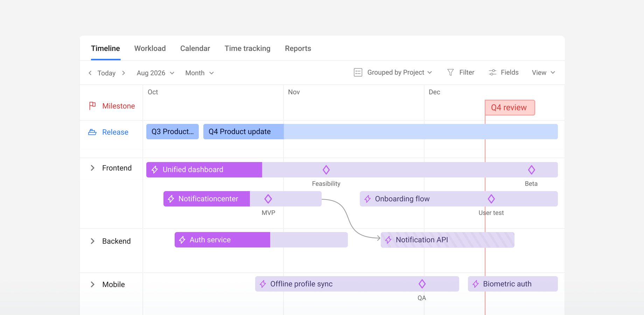Click the lightning icon on Biometric auth
Viewport: 644px width, 315px height.
click(476, 284)
